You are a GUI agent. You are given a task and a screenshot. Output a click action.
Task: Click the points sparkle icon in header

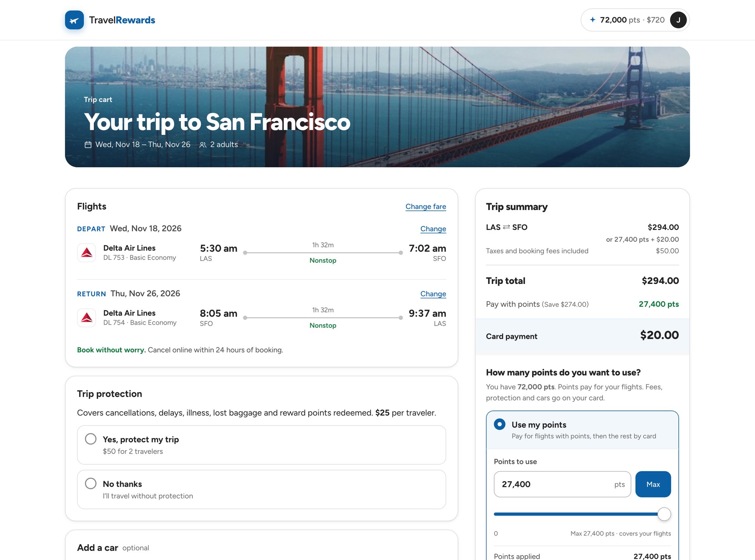593,20
